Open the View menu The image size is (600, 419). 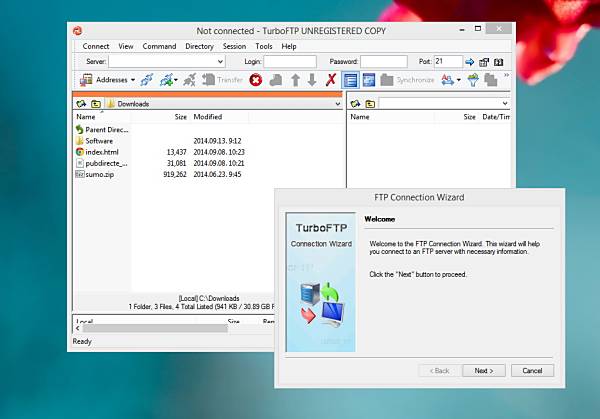click(126, 46)
